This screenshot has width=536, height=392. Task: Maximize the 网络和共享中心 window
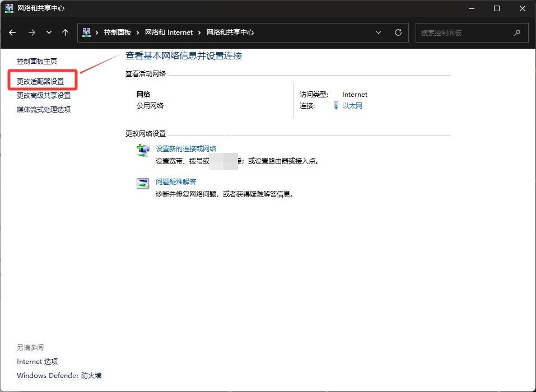(x=497, y=8)
